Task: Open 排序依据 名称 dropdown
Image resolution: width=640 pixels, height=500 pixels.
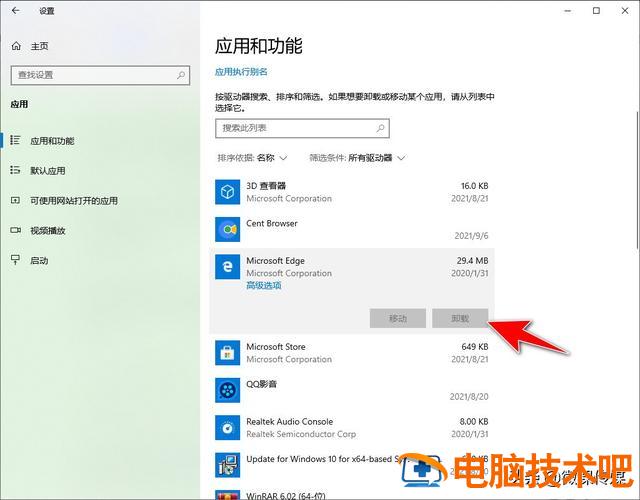Action: (252, 158)
